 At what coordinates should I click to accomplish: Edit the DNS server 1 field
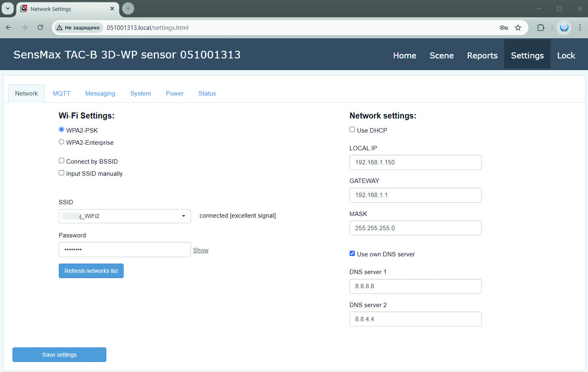(416, 286)
